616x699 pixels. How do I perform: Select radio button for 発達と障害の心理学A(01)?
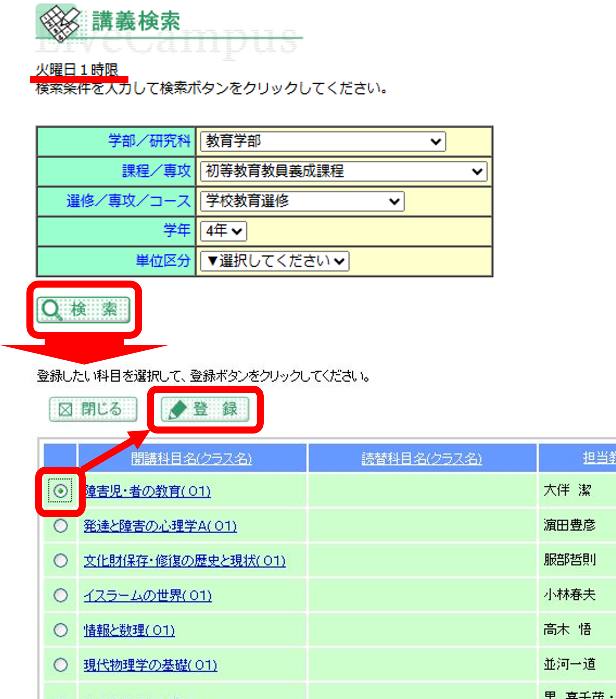(61, 526)
